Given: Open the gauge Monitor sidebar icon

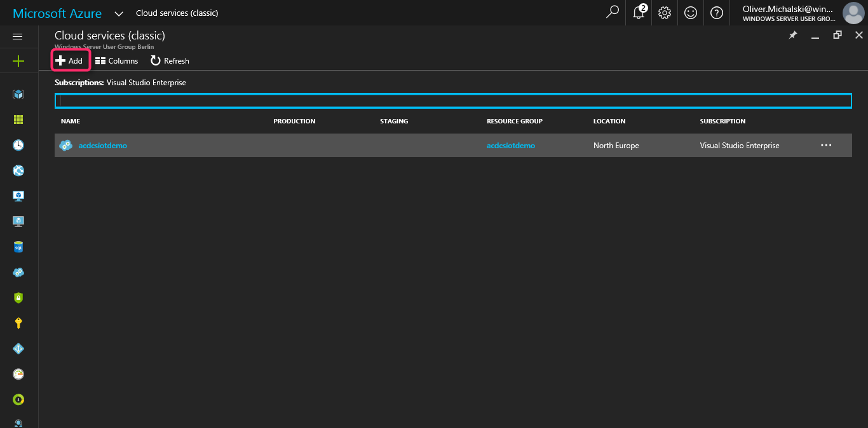Looking at the screenshot, I should (x=18, y=374).
